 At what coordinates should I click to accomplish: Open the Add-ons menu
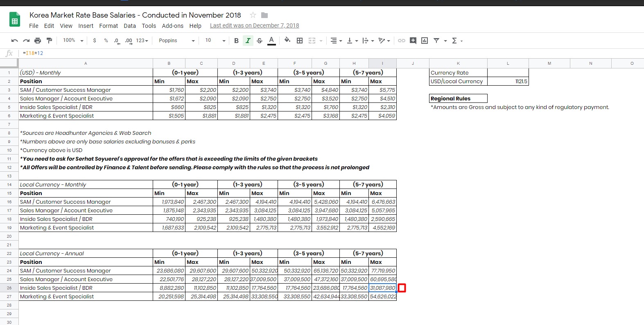[x=172, y=26]
